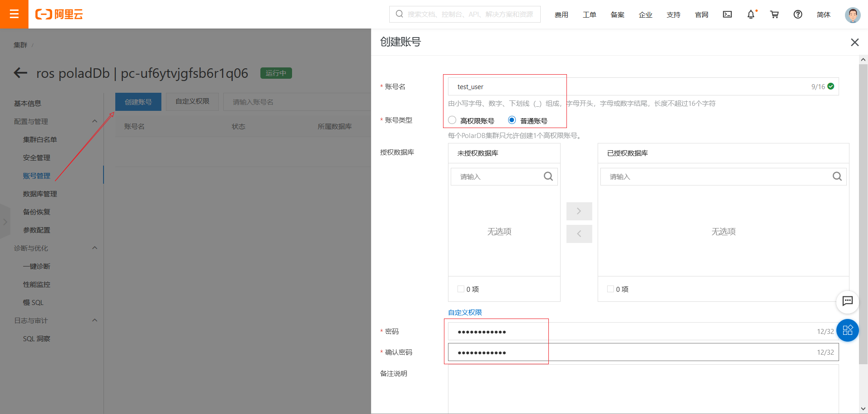868x414 pixels.
Task: Focus the 确认密码 input field
Action: (x=643, y=352)
